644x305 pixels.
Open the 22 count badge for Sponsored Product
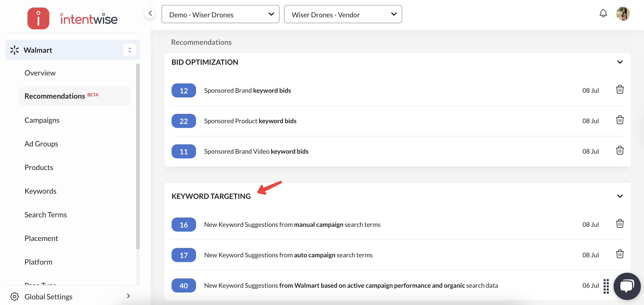tap(184, 121)
